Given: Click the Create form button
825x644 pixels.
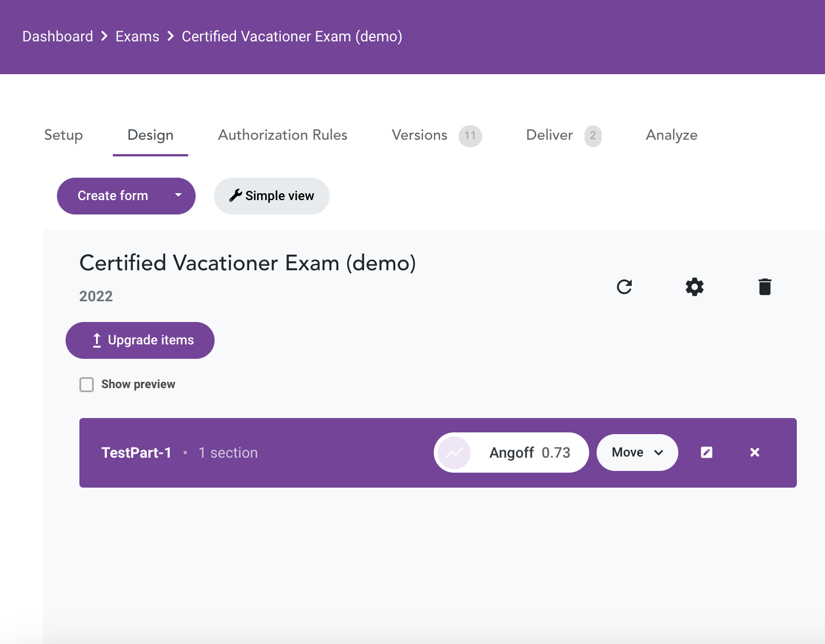Looking at the screenshot, I should pyautogui.click(x=113, y=195).
